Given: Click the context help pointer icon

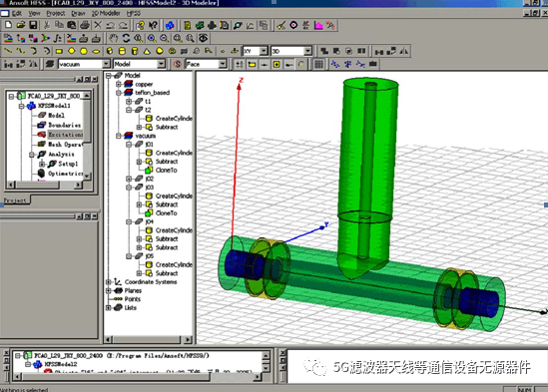Looking at the screenshot, I should click(153, 25).
